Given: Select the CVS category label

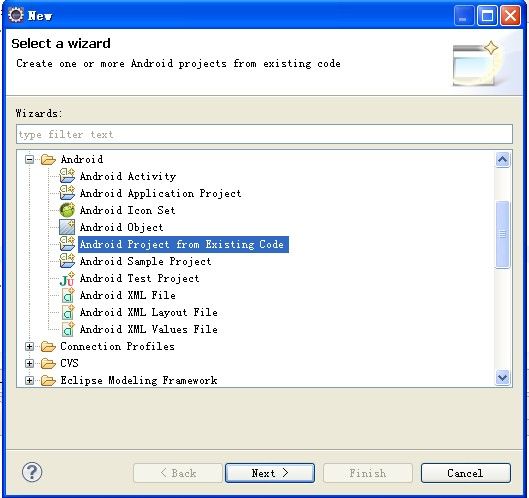Looking at the screenshot, I should pos(69,363).
